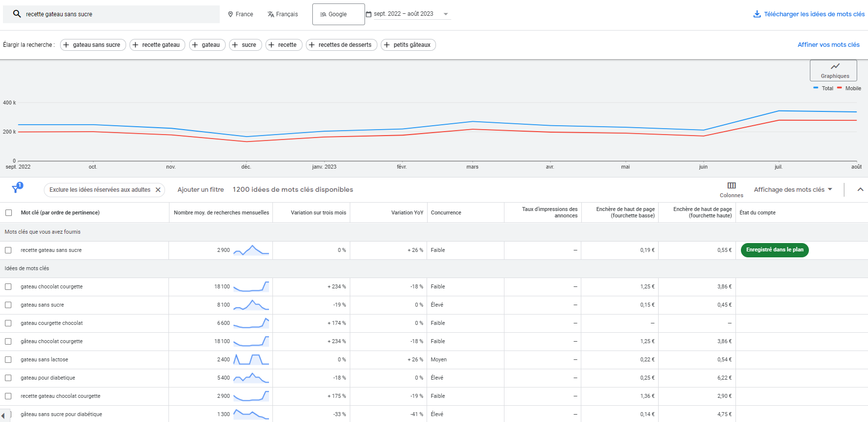Click the calendar icon by date range
868x422 pixels.
[368, 14]
